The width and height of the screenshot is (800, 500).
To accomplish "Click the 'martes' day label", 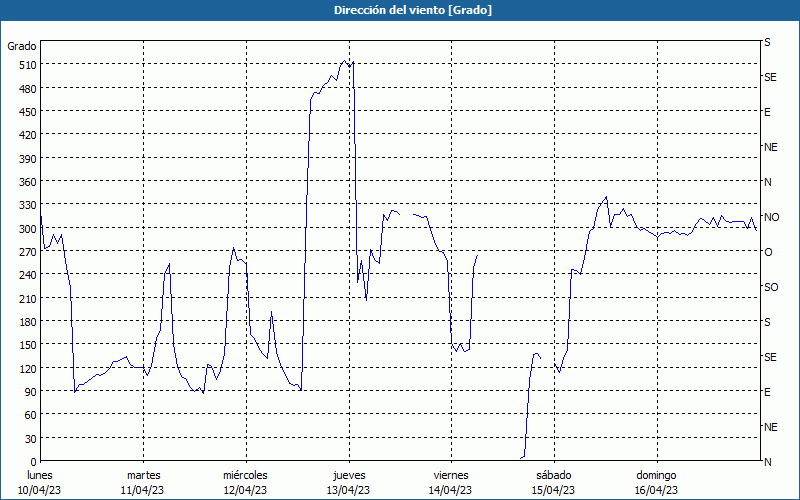I will pyautogui.click(x=143, y=475).
